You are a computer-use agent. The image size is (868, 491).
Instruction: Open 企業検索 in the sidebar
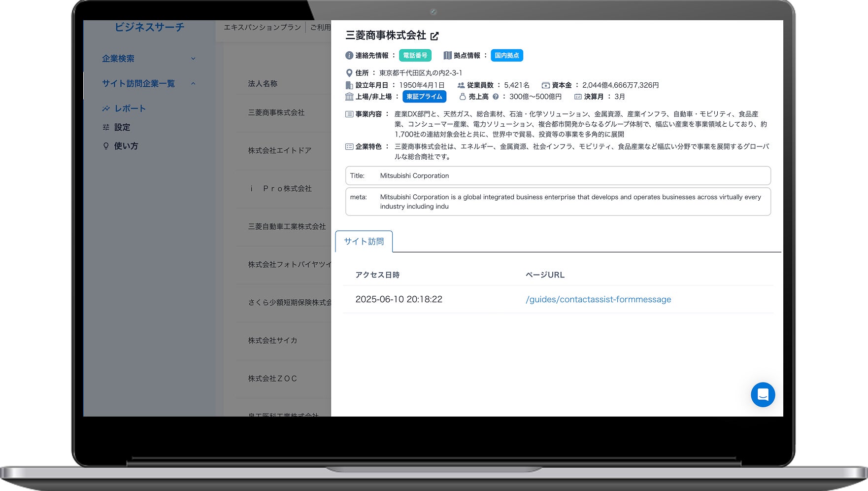tap(118, 59)
